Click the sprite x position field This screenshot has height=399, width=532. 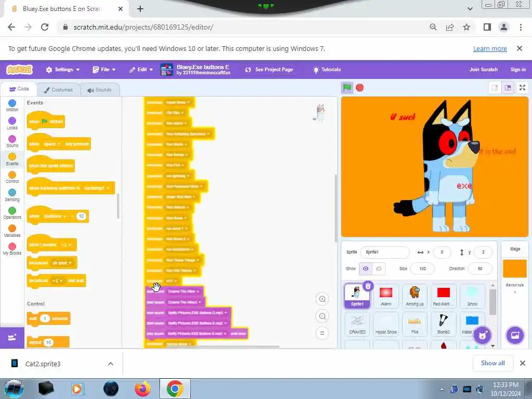(442, 252)
